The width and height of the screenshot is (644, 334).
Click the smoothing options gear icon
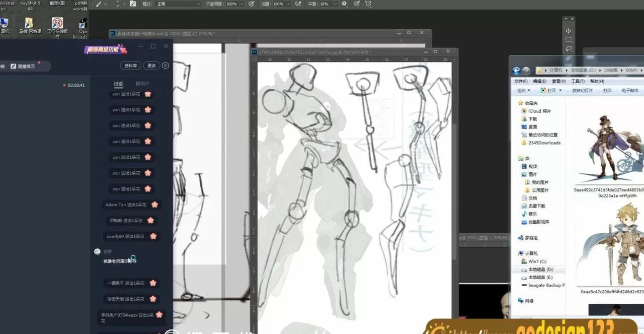344,4
